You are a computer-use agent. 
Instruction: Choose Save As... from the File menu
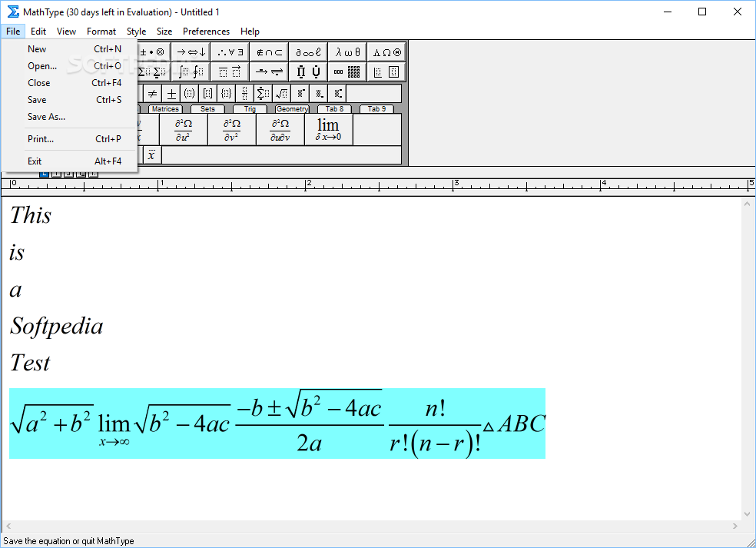(70, 117)
